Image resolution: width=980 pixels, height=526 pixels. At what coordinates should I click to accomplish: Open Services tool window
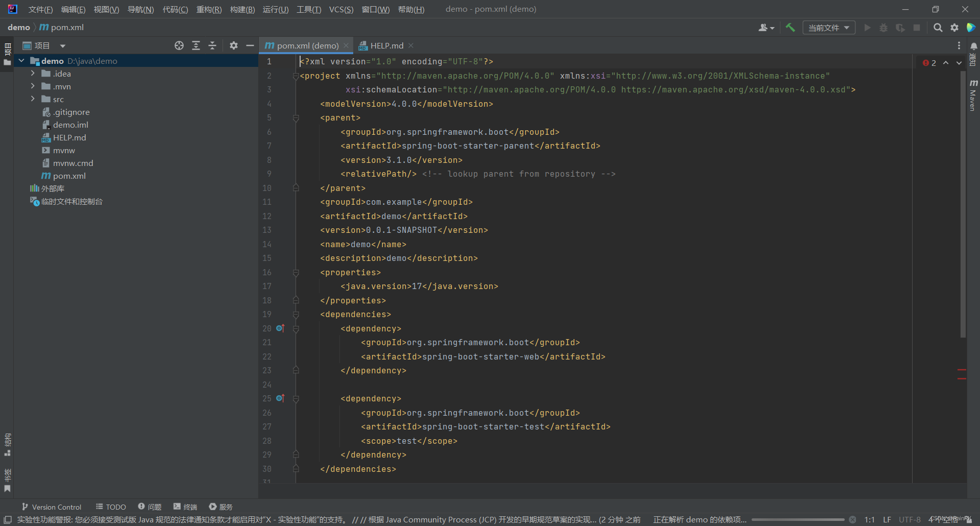point(221,507)
